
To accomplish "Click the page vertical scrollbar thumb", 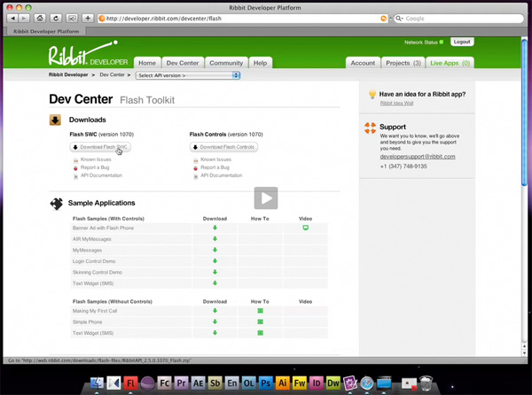I will point(524,112).
